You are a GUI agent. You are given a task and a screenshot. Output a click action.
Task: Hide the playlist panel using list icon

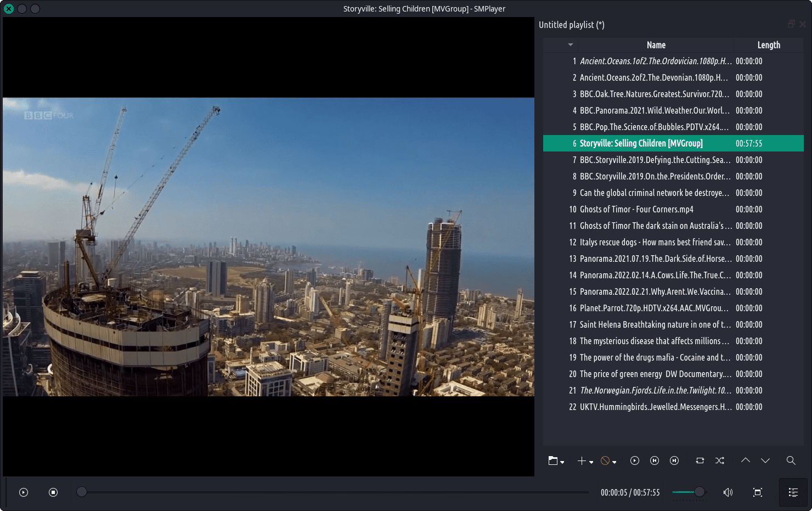pyautogui.click(x=793, y=492)
